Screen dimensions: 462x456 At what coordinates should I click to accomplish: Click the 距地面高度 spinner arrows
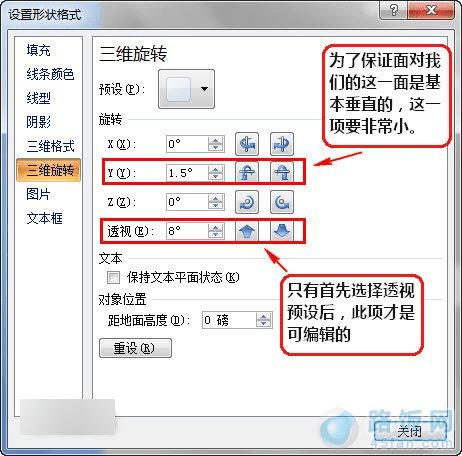[263, 320]
